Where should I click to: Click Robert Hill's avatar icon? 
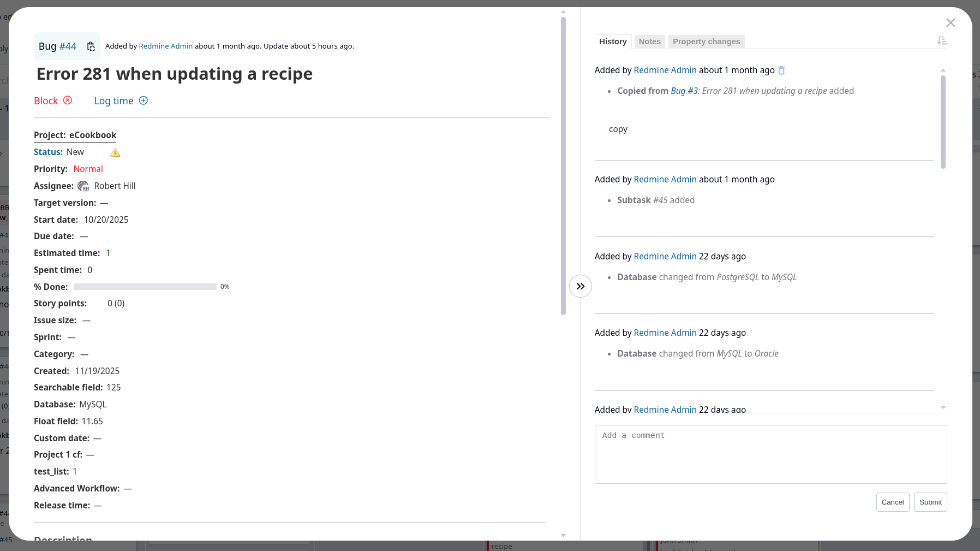(83, 186)
